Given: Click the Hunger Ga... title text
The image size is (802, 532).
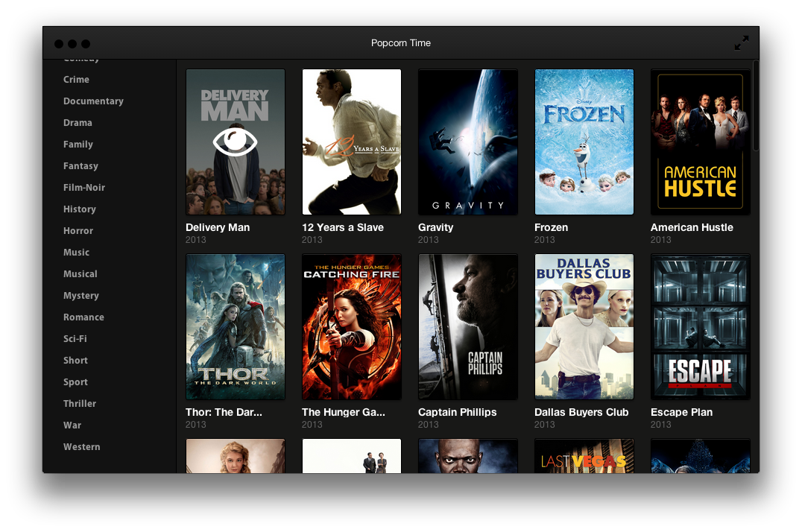Looking at the screenshot, I should point(344,412).
